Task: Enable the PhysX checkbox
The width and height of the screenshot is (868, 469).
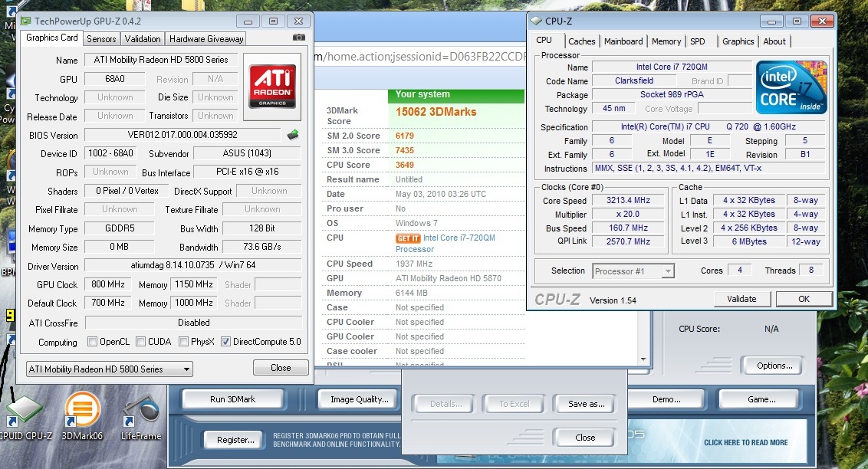Action: tap(184, 342)
